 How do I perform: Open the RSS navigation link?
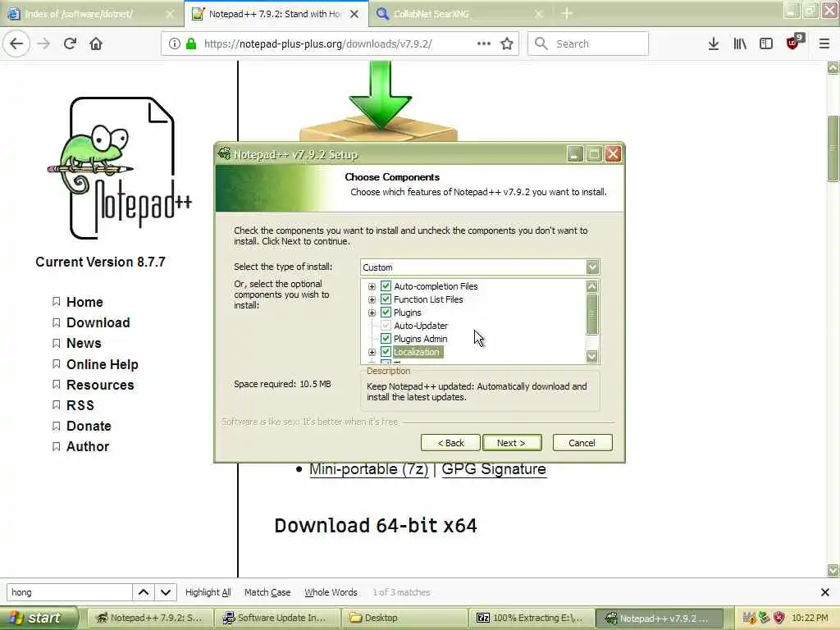tap(80, 405)
